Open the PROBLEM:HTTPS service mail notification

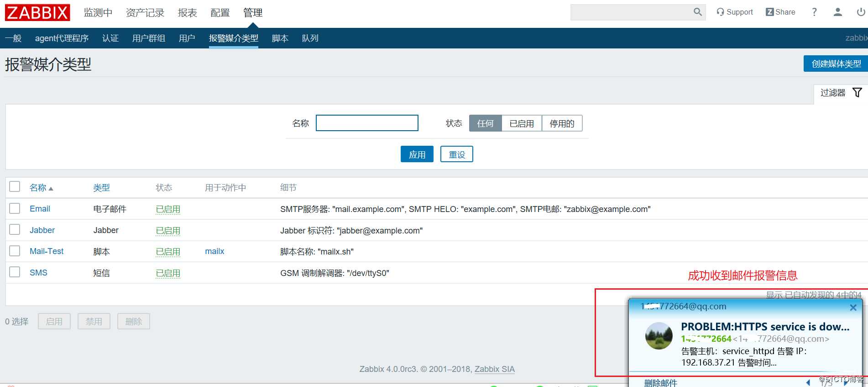[x=765, y=327]
